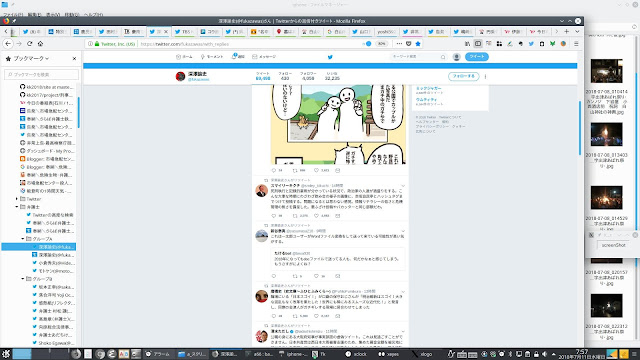The image size is (640, 360).
Task: Click the Twitter keyword search field
Action: [x=418, y=57]
